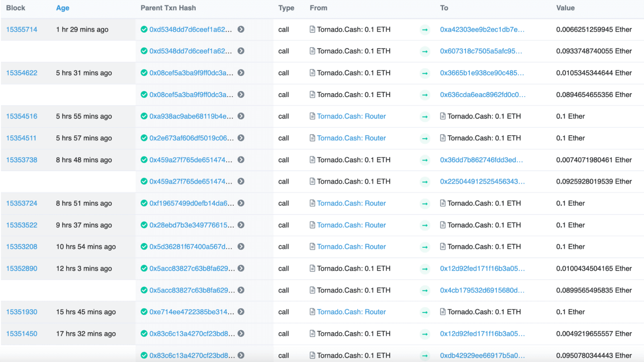Open transaction hash 0xf19657499d0efb14da6…

[191, 203]
